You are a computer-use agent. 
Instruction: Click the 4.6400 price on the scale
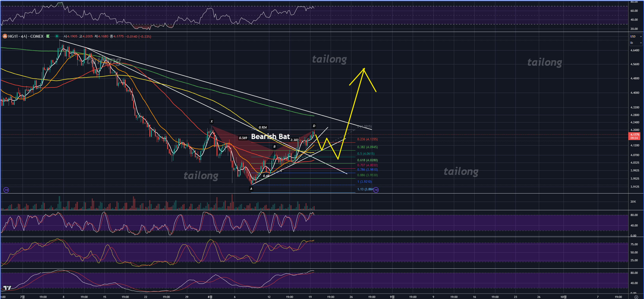pos(635,50)
